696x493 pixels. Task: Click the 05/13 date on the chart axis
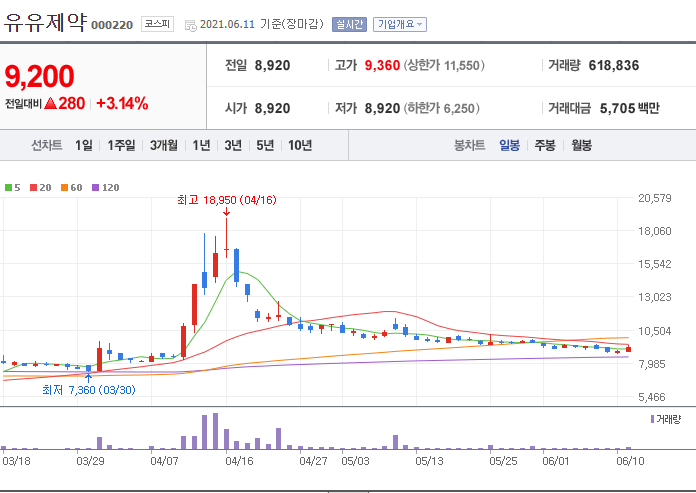pos(429,461)
